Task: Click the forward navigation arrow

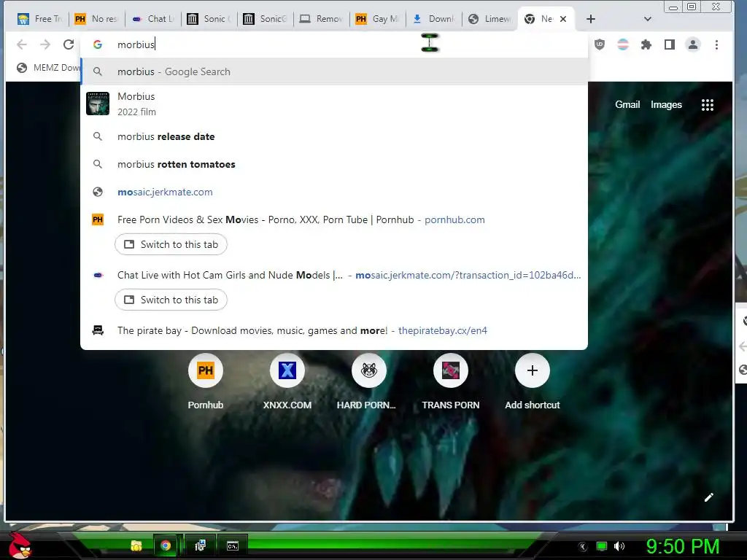Action: point(44,44)
